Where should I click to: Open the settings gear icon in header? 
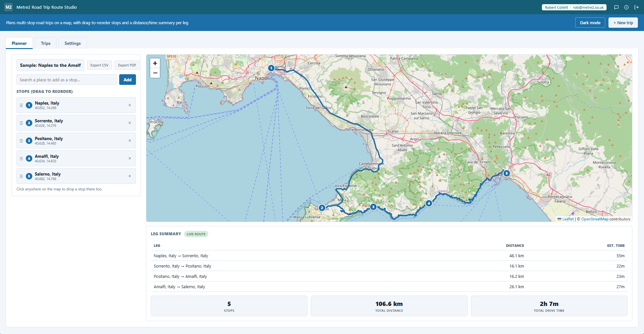[x=626, y=7]
